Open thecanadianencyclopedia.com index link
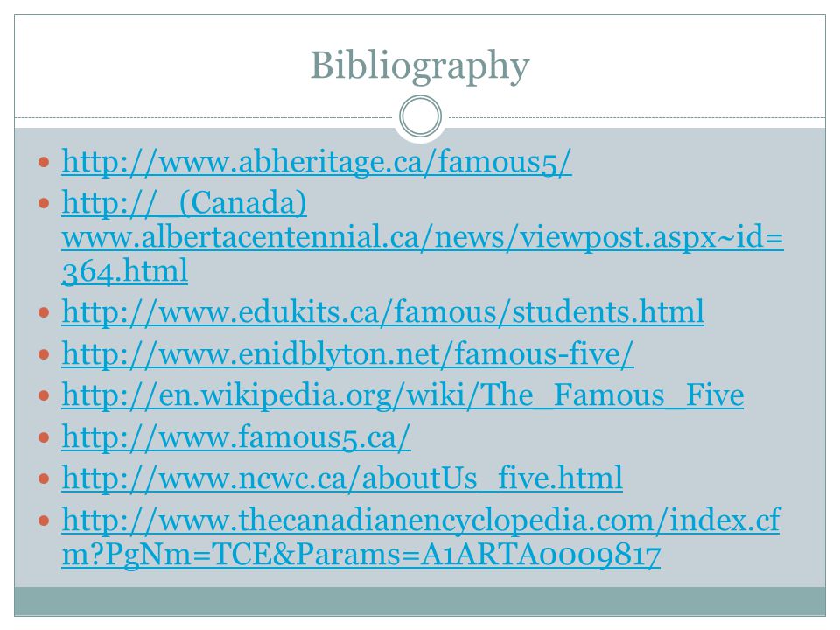The height and width of the screenshot is (630, 840). click(421, 520)
